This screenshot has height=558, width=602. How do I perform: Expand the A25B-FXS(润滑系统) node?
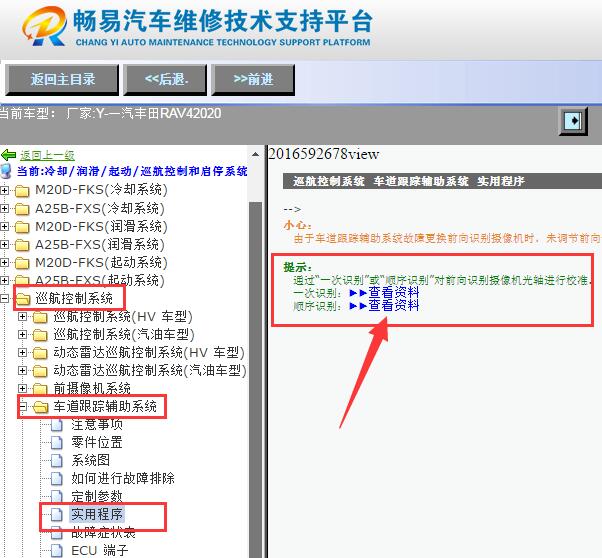pos(4,245)
